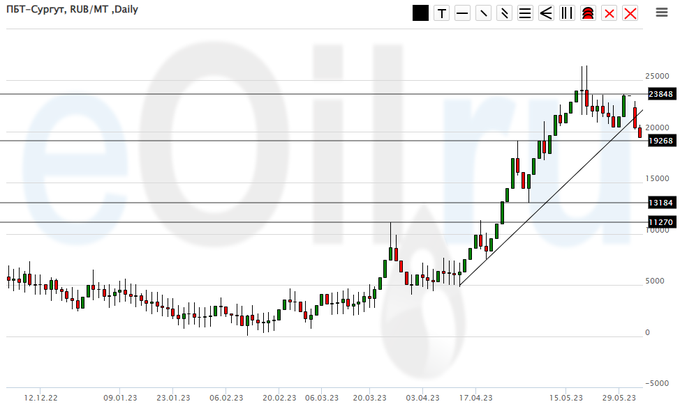
Task: Open the black color swatch picker
Action: [x=420, y=13]
